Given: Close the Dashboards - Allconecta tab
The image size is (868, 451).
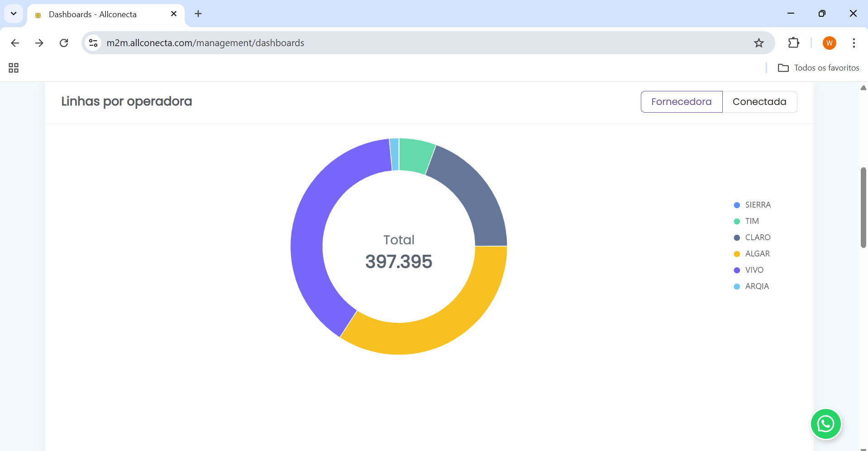Looking at the screenshot, I should click(x=173, y=14).
